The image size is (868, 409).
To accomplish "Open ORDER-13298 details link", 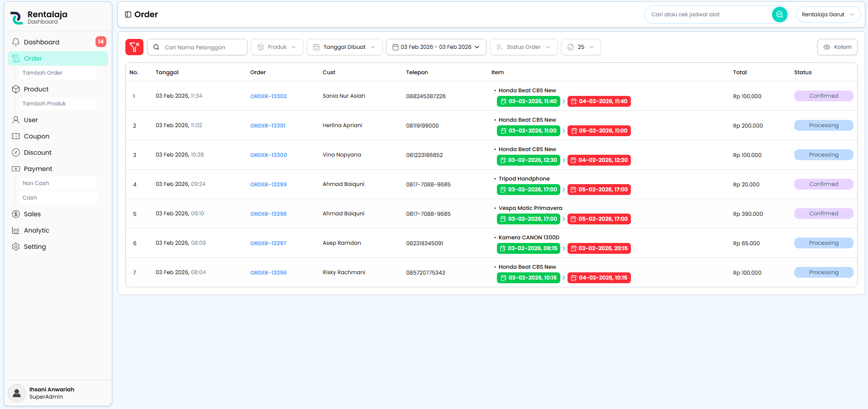I will [x=268, y=214].
